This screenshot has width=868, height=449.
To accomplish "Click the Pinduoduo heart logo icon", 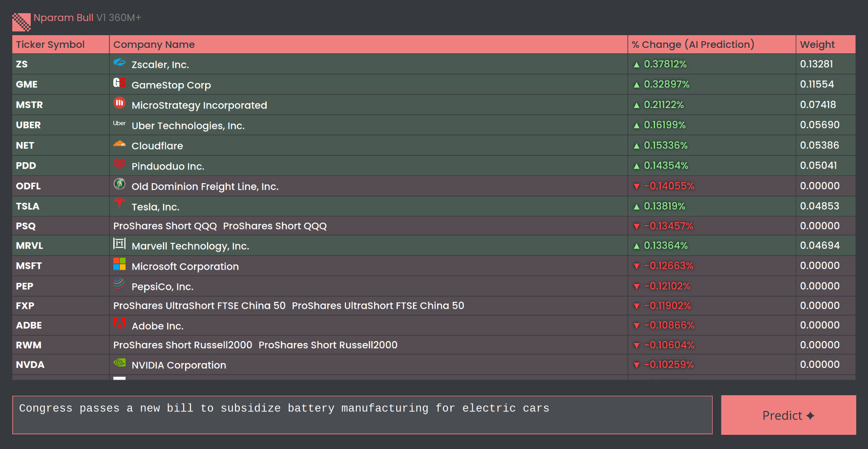I will pos(119,164).
